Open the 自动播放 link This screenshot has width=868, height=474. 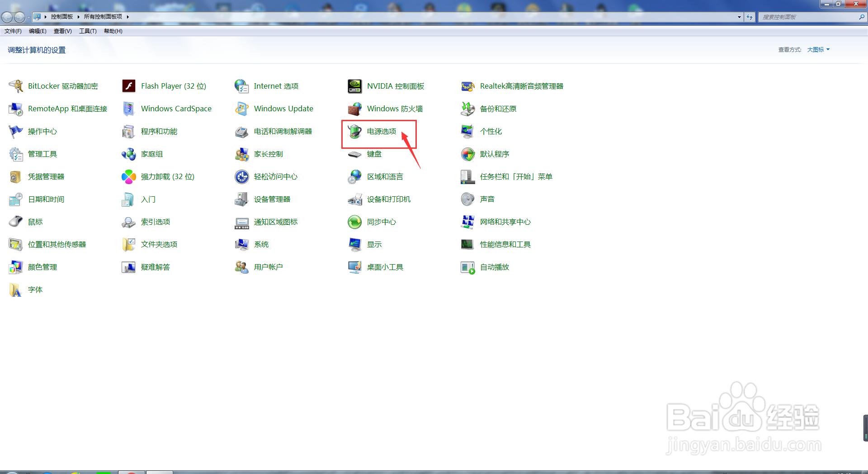pos(495,267)
